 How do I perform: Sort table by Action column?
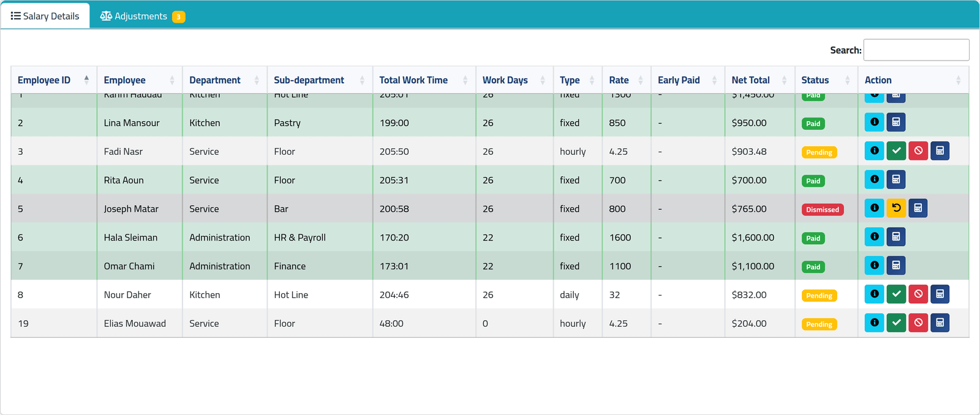(x=913, y=80)
